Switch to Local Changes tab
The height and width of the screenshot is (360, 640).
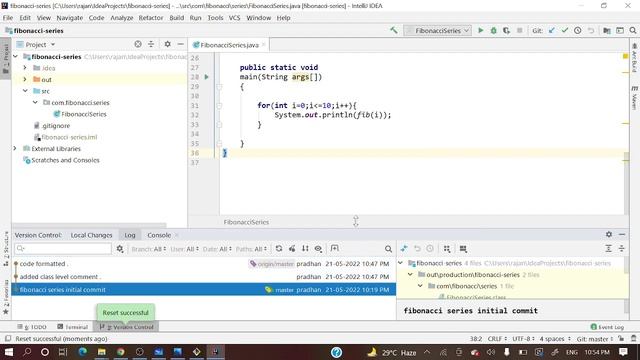91,235
